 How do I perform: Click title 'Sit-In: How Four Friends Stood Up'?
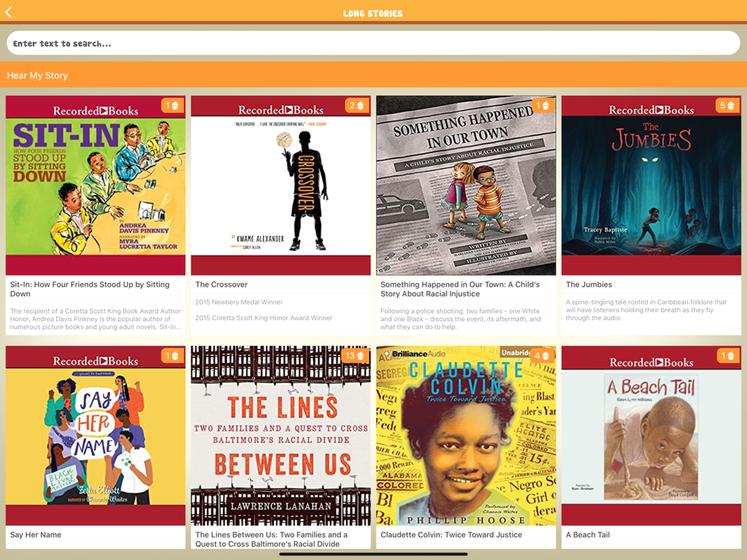tap(90, 289)
